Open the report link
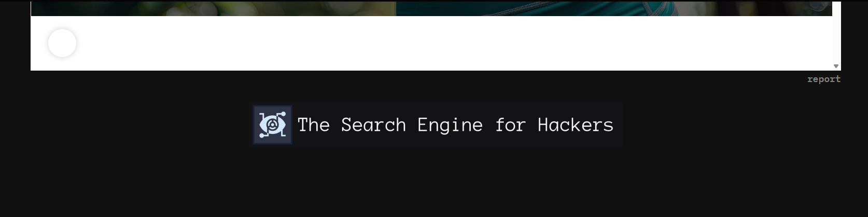Image resolution: width=868 pixels, height=217 pixels. click(823, 79)
